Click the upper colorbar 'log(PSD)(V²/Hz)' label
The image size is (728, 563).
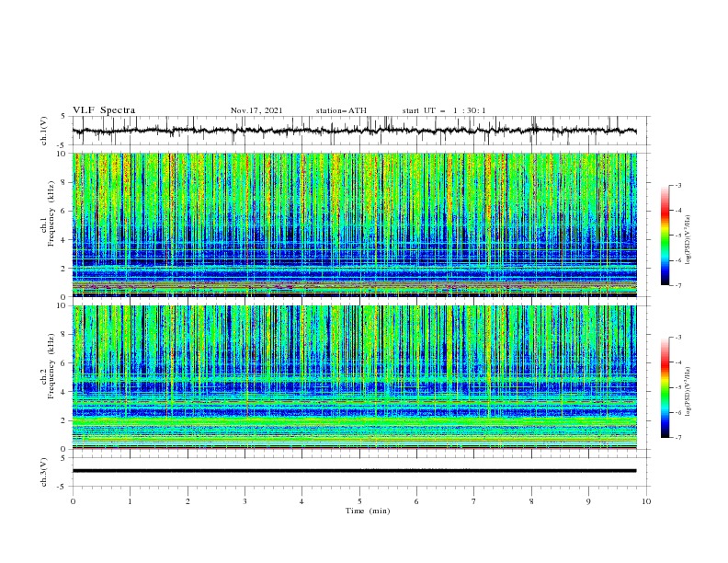tap(688, 240)
